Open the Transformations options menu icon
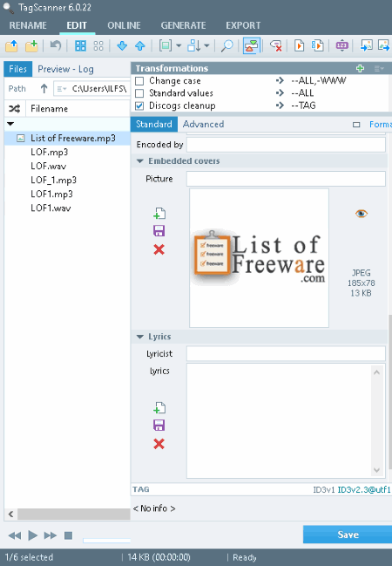The image size is (392, 566). (x=379, y=68)
